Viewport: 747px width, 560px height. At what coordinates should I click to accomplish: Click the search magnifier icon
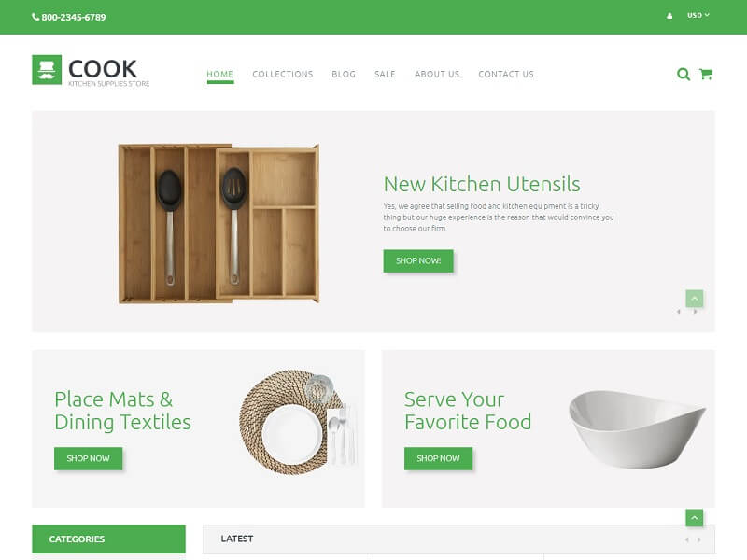684,75
